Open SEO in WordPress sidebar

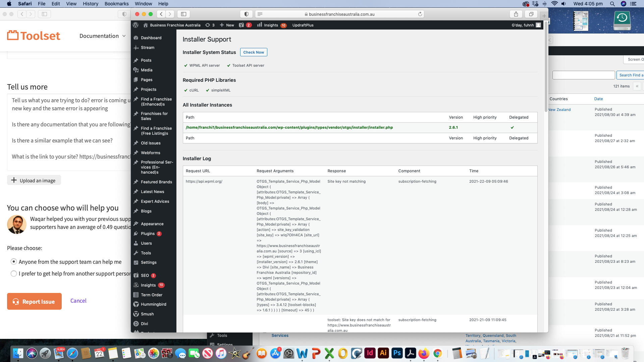pos(145,276)
